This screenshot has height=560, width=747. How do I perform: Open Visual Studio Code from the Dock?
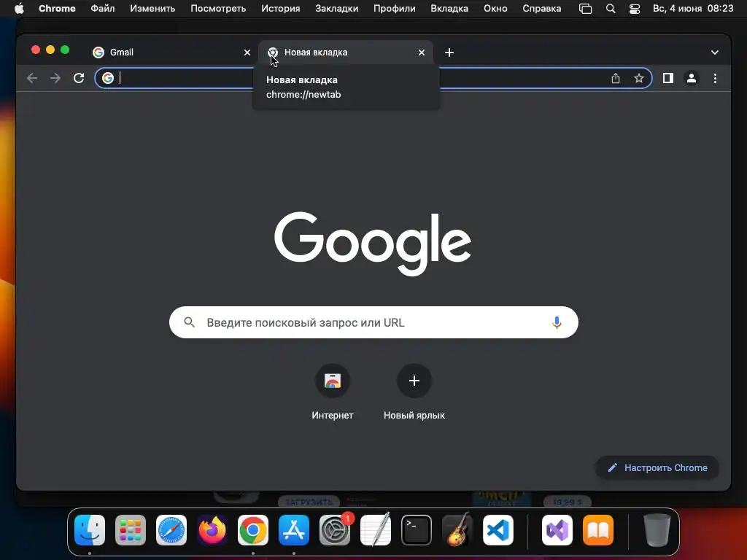498,530
